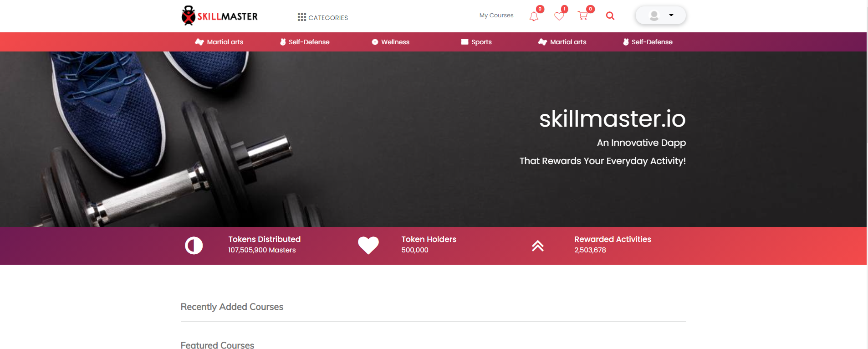Click the search magnifier icon
This screenshot has height=349, width=868.
[x=610, y=16]
